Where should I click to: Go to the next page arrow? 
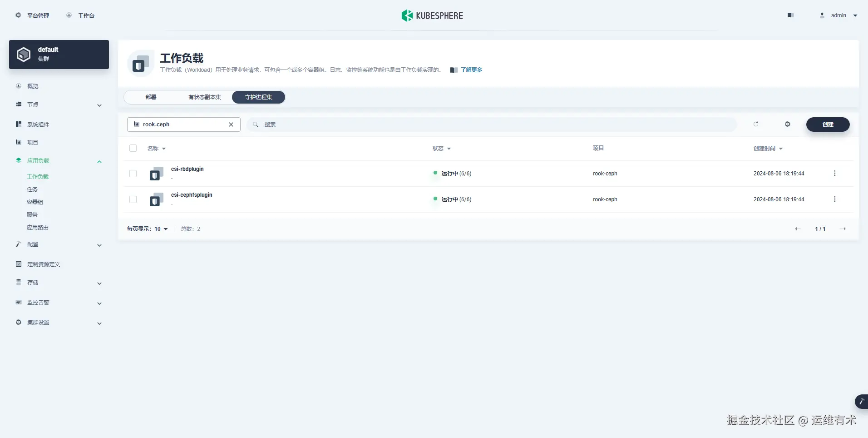(x=843, y=229)
